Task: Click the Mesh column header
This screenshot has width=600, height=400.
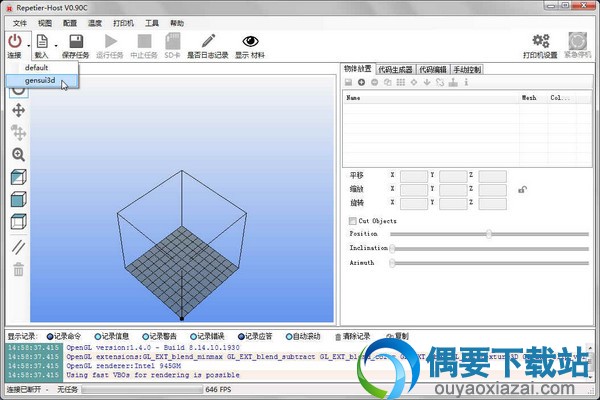Action: (x=534, y=98)
